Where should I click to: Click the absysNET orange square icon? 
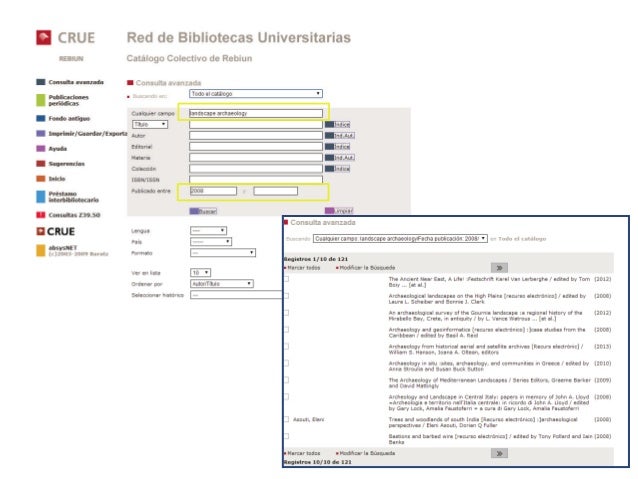(x=40, y=251)
